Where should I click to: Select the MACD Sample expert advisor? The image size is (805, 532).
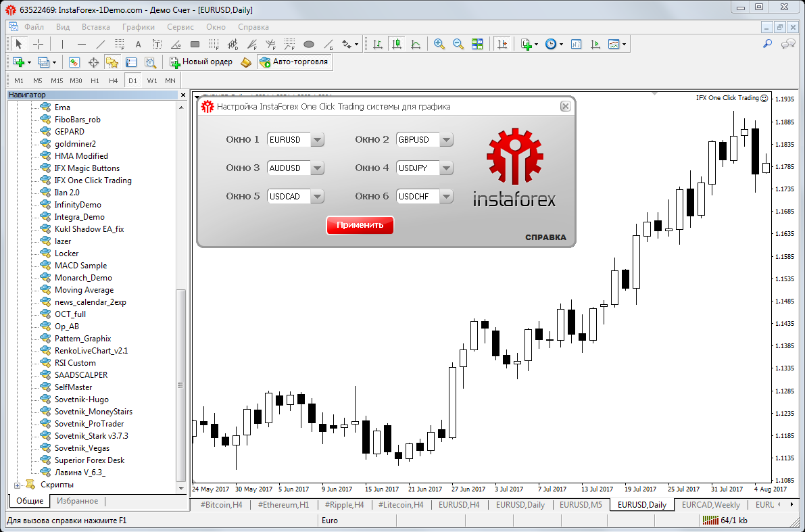pos(80,266)
